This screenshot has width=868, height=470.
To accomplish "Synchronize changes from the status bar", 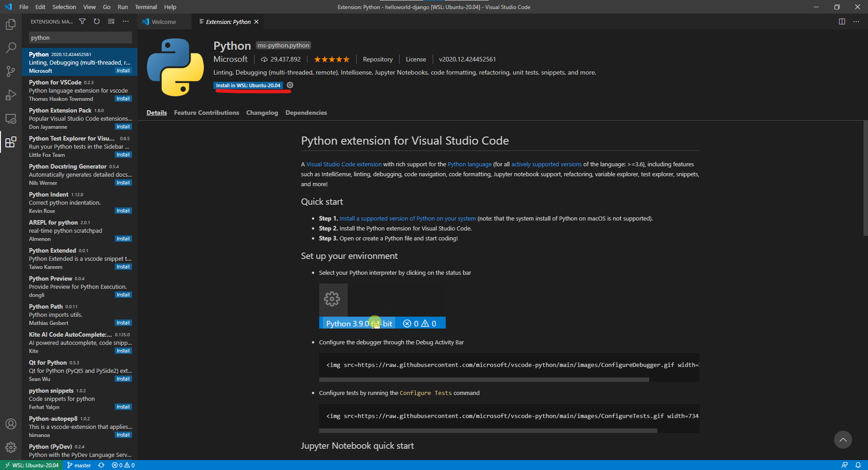I will point(101,465).
